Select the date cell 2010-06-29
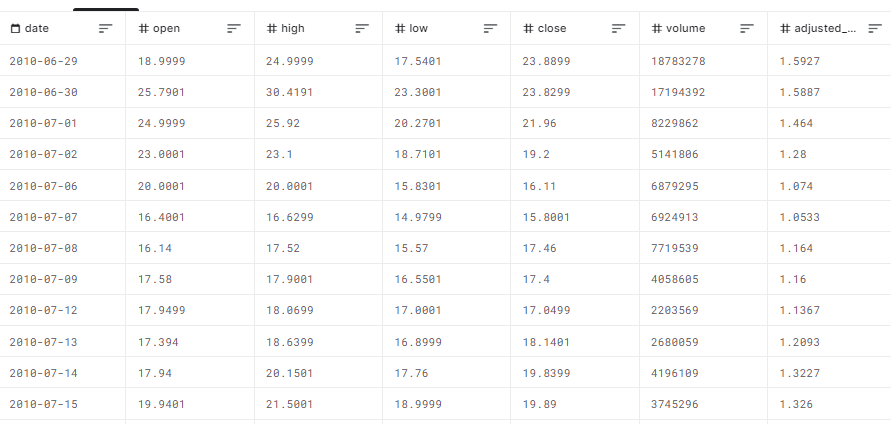This screenshot has width=891, height=424. click(x=43, y=61)
